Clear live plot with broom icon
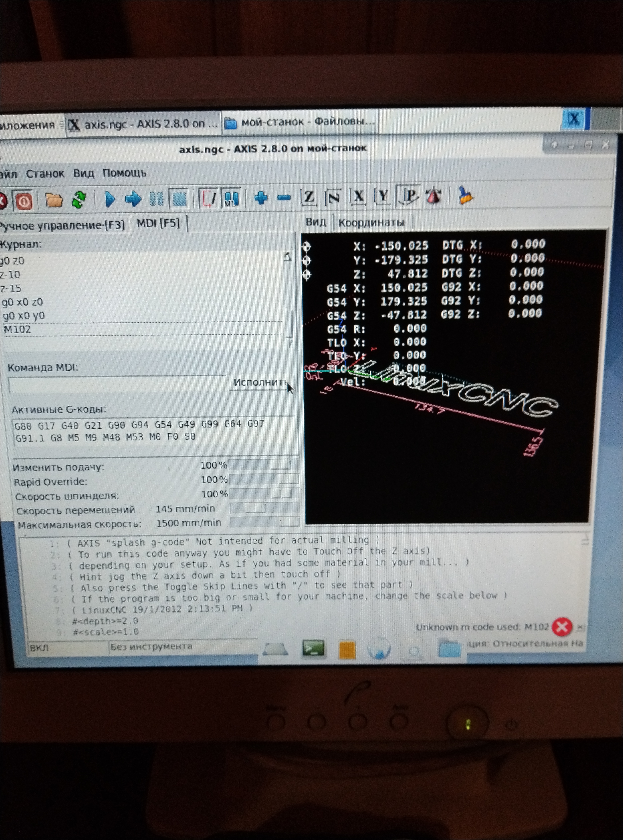Screen dimensions: 623x840 465,196
